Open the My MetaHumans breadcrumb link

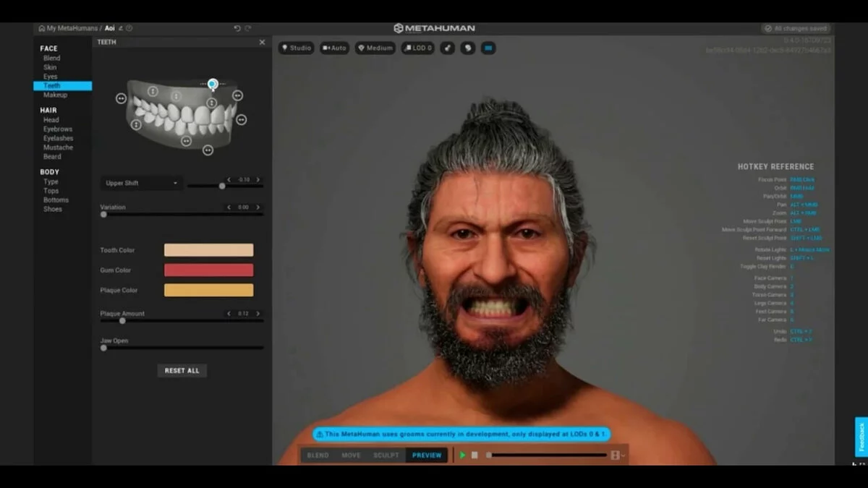(72, 28)
